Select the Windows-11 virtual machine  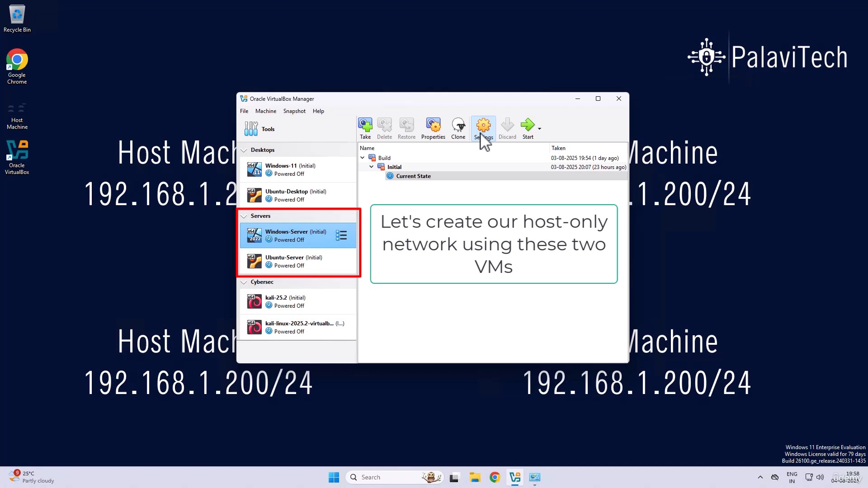point(297,169)
